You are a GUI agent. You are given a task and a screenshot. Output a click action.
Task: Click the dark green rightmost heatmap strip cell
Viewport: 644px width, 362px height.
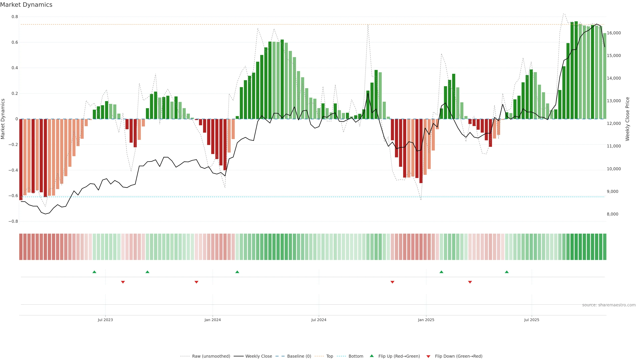point(604,247)
